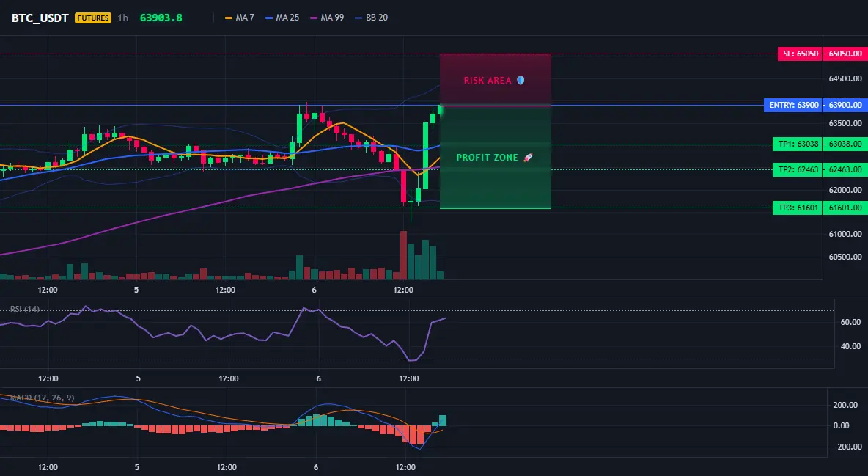
Task: Click the 40.00 RSI axis value
Action: 850,346
